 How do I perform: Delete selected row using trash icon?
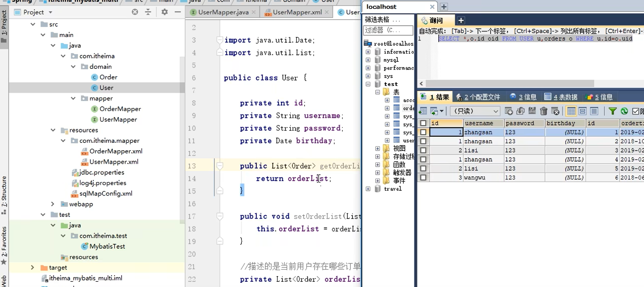tap(543, 111)
